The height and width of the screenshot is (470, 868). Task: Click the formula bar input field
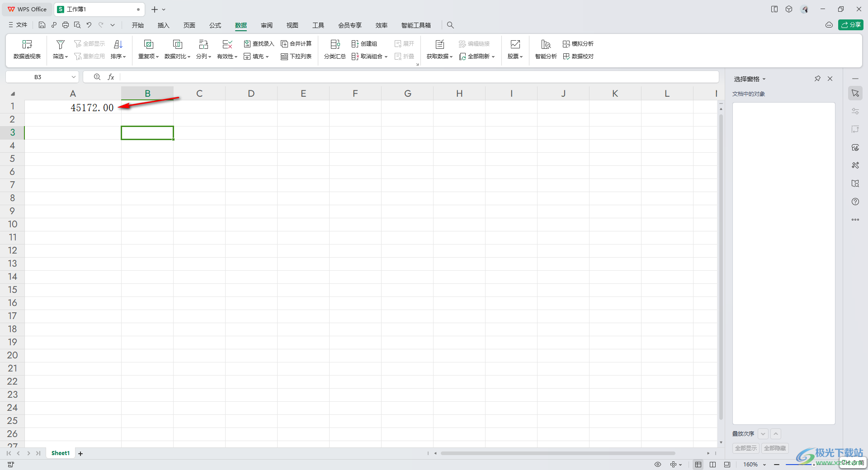419,77
